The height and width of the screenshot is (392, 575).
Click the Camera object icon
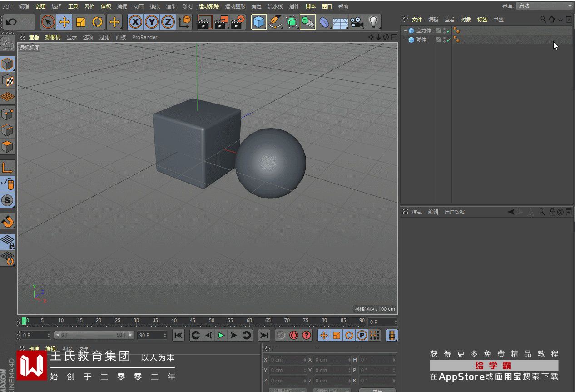pos(357,22)
